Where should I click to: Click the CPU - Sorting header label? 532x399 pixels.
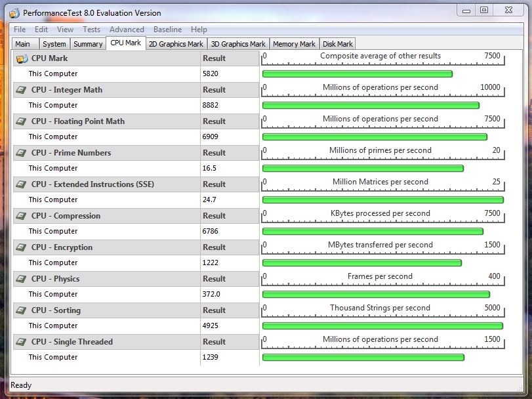(x=56, y=310)
